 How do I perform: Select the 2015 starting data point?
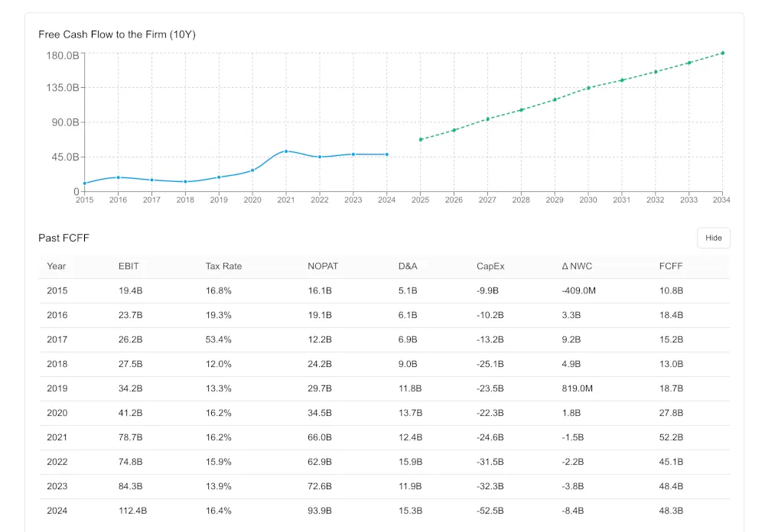pos(84,183)
